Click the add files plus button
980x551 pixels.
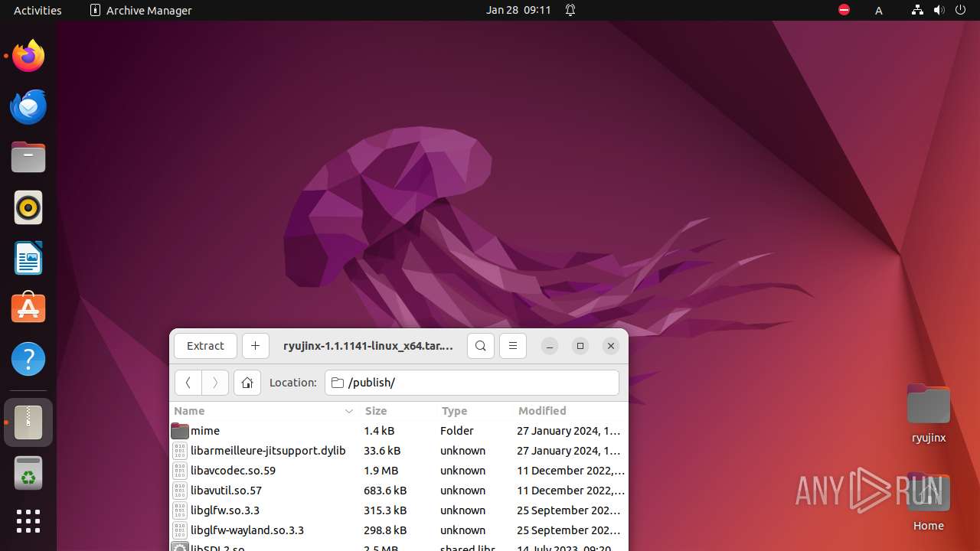coord(256,346)
